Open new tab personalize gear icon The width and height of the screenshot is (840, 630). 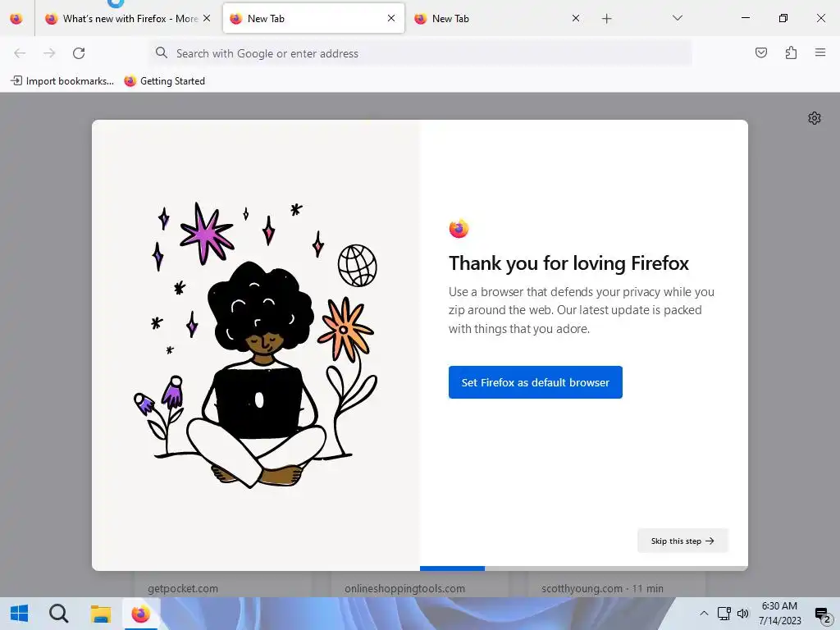(x=815, y=118)
